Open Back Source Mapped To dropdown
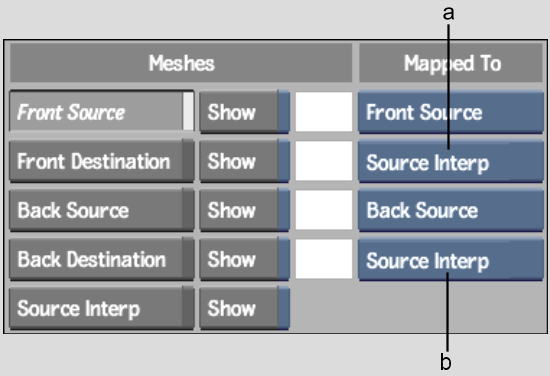Image resolution: width=550 pixels, height=376 pixels. [x=451, y=210]
